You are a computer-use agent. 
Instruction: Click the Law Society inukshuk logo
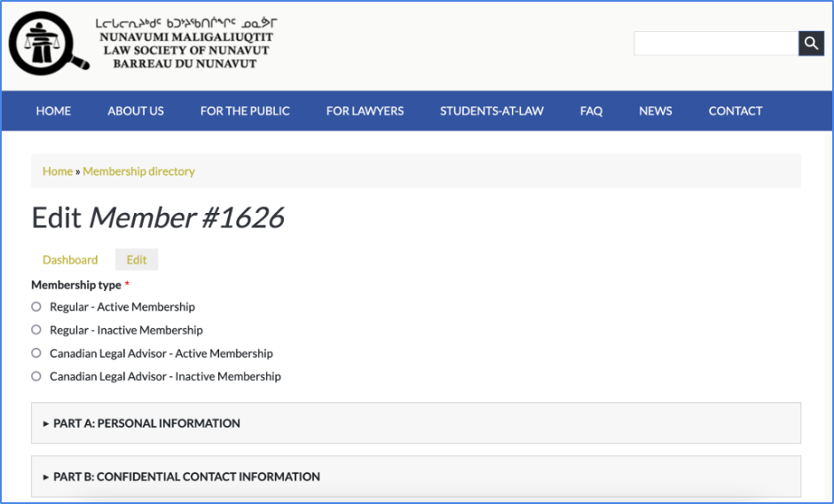pyautogui.click(x=49, y=42)
